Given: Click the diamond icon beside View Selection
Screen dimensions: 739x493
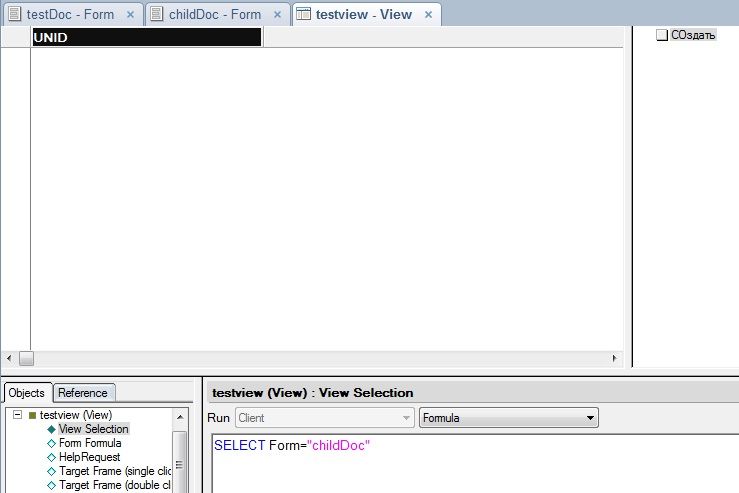Looking at the screenshot, I should pyautogui.click(x=51, y=429).
